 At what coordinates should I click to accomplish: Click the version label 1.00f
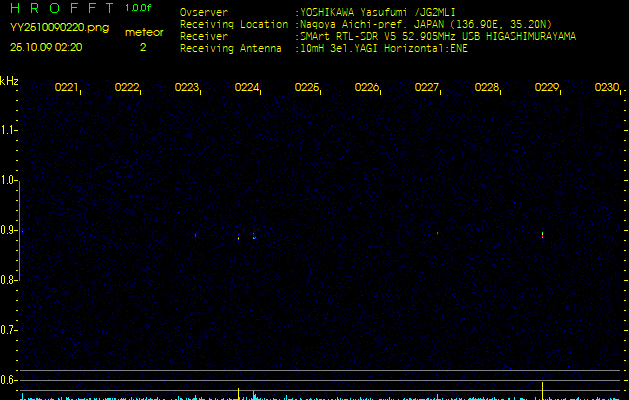[138, 8]
